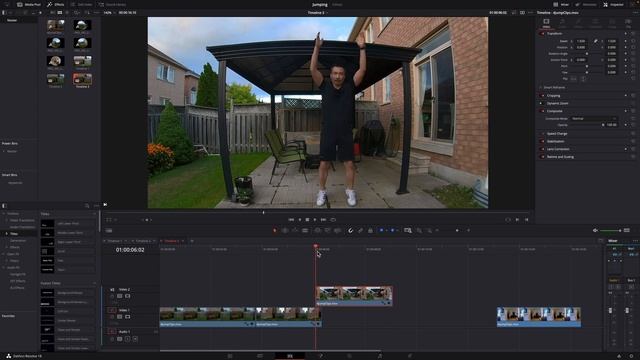Toggle lock on Video 1 track

click(112, 317)
